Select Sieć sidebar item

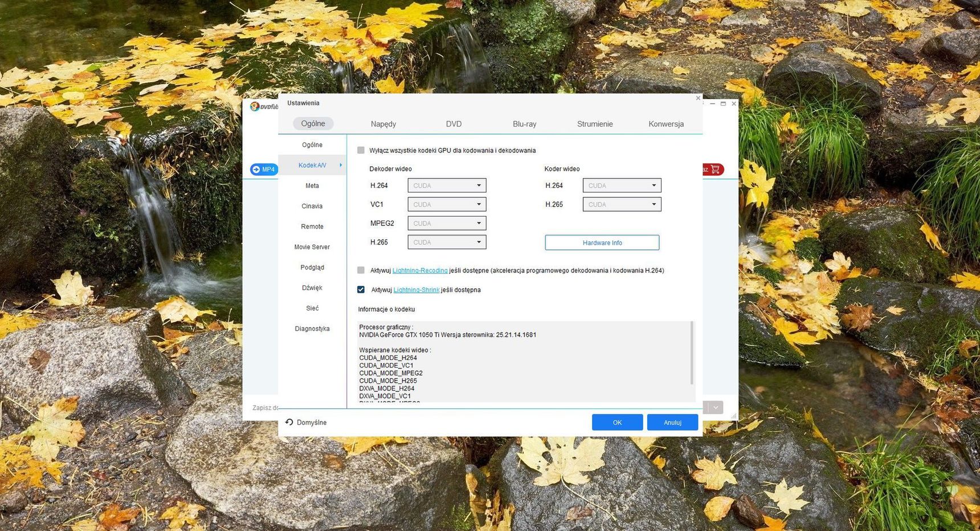[312, 308]
